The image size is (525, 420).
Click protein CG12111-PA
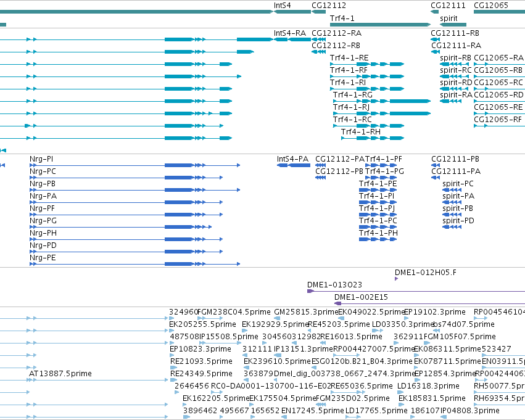456,171
